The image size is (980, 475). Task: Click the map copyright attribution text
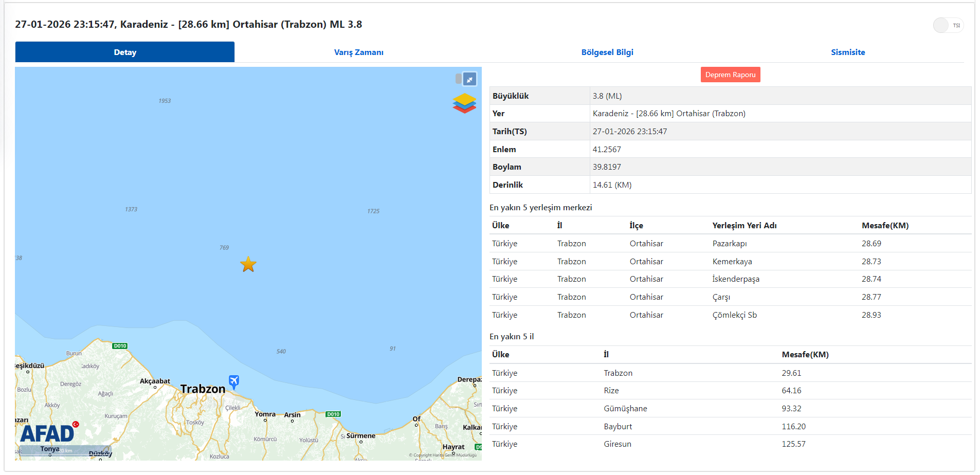[x=443, y=455]
